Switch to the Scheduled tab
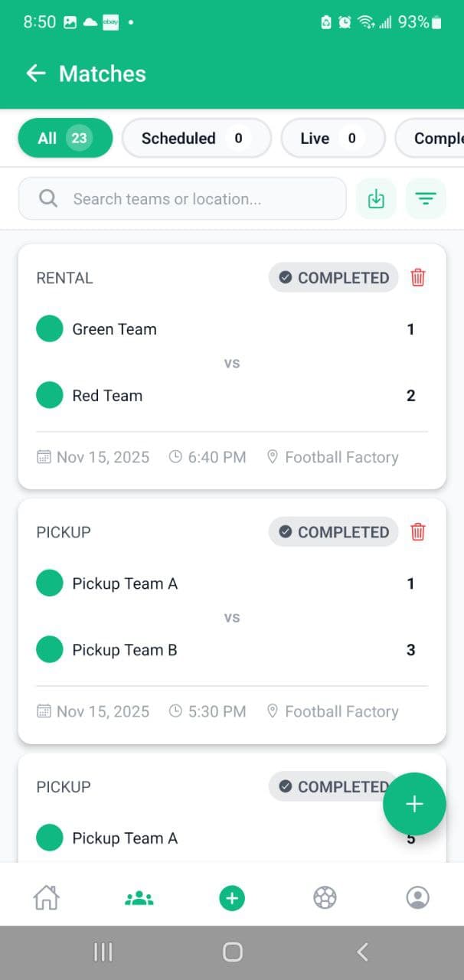This screenshot has width=464, height=980. (x=196, y=138)
